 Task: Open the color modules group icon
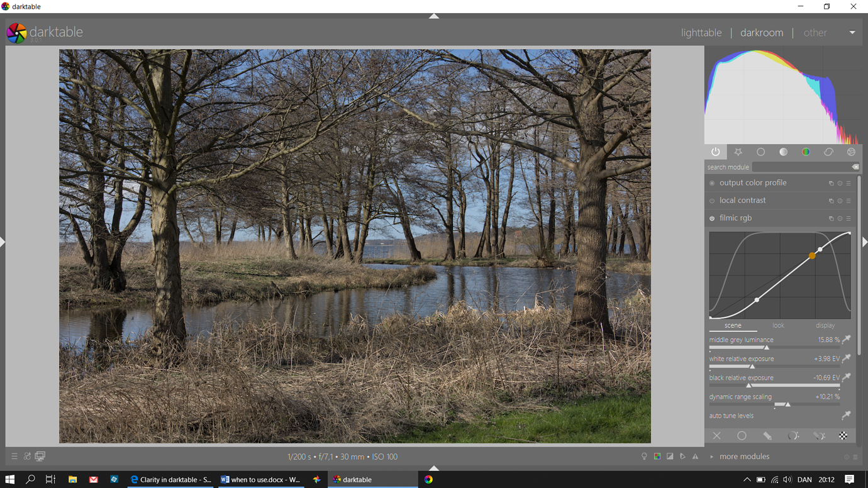click(x=806, y=152)
